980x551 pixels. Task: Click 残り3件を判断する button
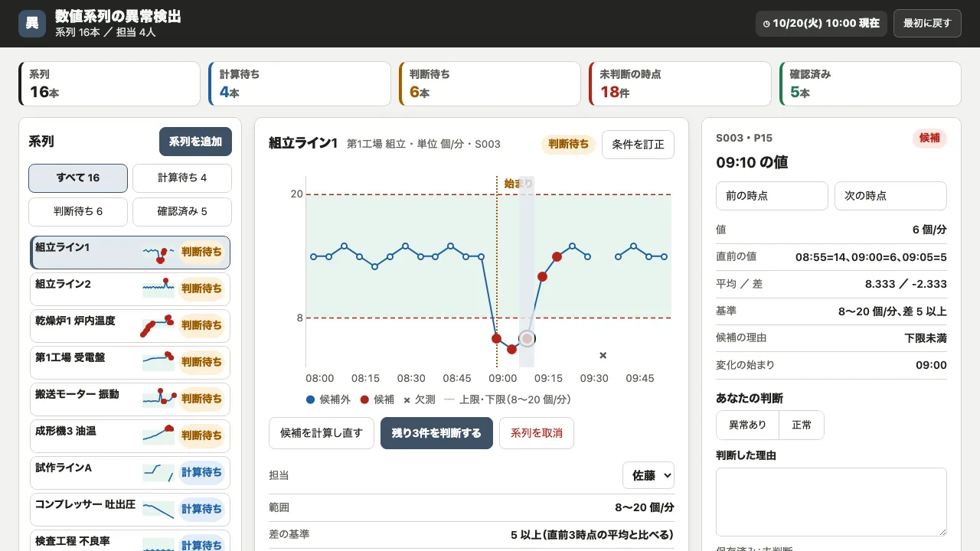436,433
